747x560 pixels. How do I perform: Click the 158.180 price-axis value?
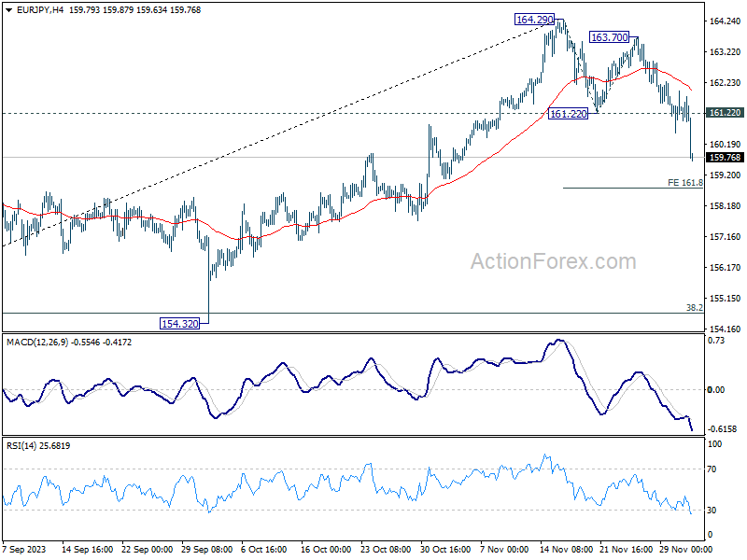pyautogui.click(x=726, y=206)
